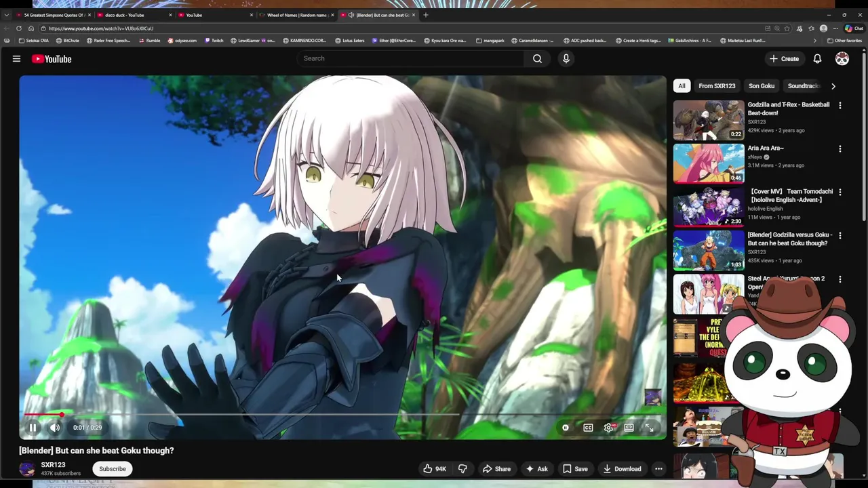Click the Create button

click(784, 59)
